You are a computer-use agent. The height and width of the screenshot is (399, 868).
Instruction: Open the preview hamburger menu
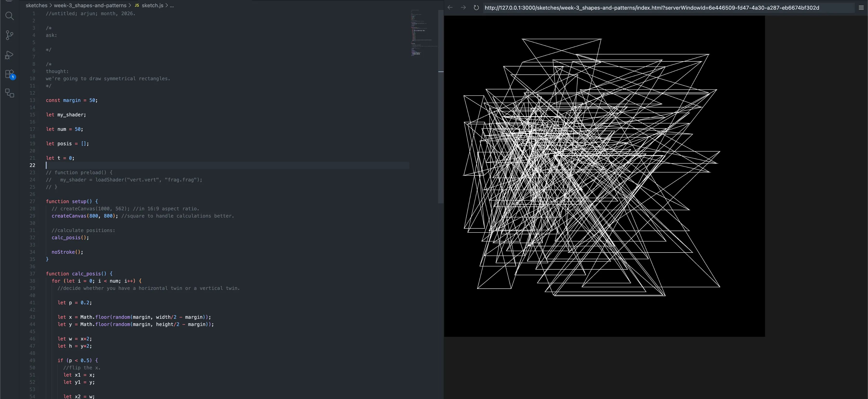[x=861, y=7]
